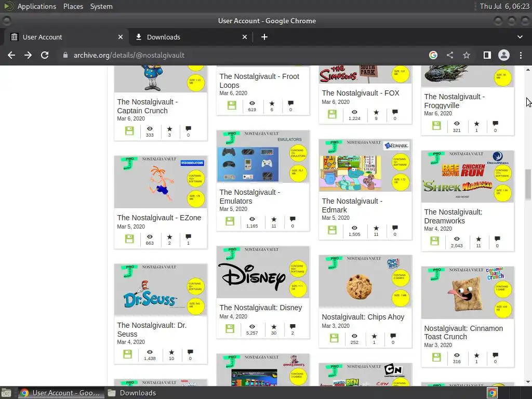Open the Chrome three-dot menu
The height and width of the screenshot is (399, 532).
[x=521, y=55]
